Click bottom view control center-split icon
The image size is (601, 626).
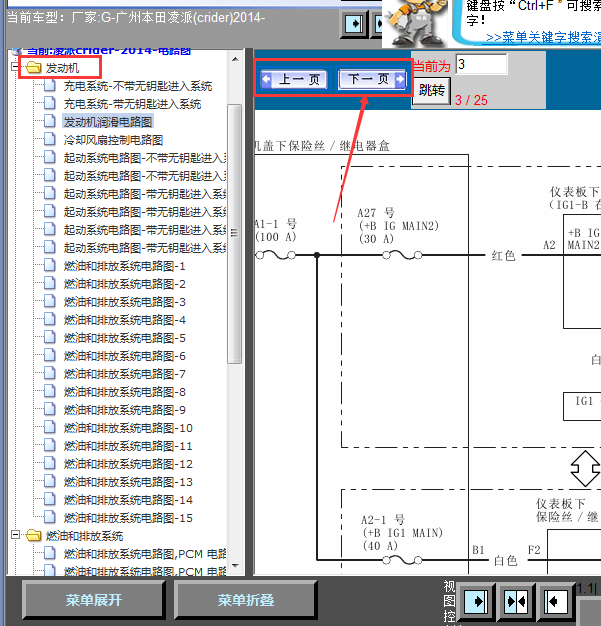[x=516, y=601]
